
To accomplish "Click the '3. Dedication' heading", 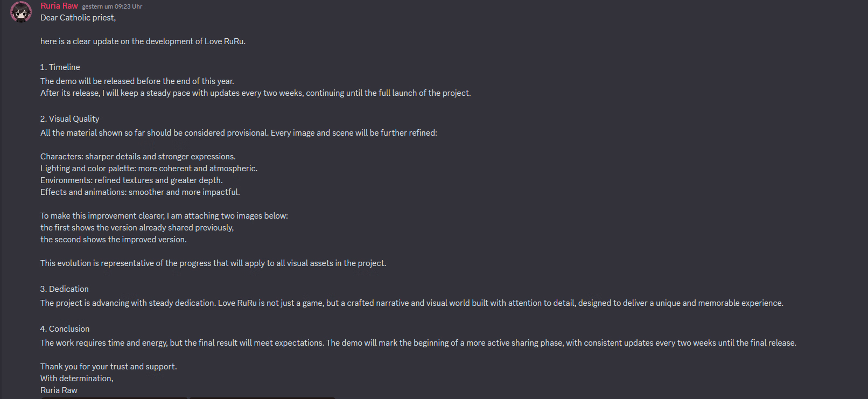I will click(x=64, y=289).
